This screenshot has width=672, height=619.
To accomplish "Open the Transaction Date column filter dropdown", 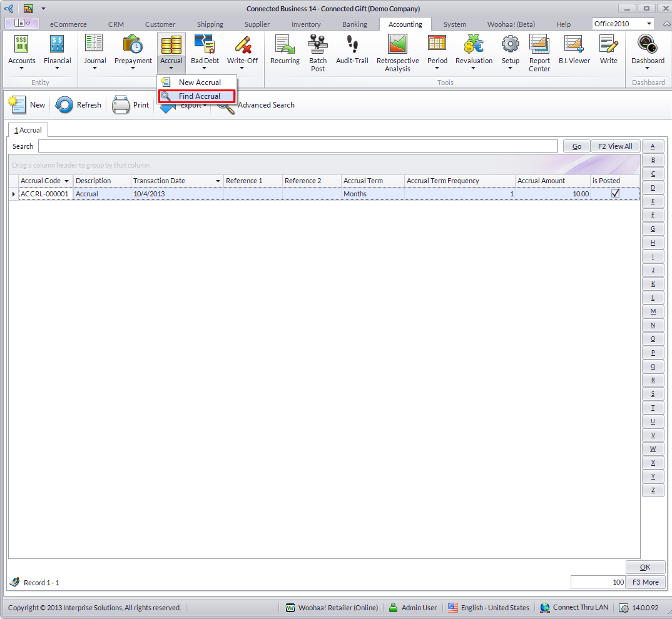I will click(x=218, y=181).
